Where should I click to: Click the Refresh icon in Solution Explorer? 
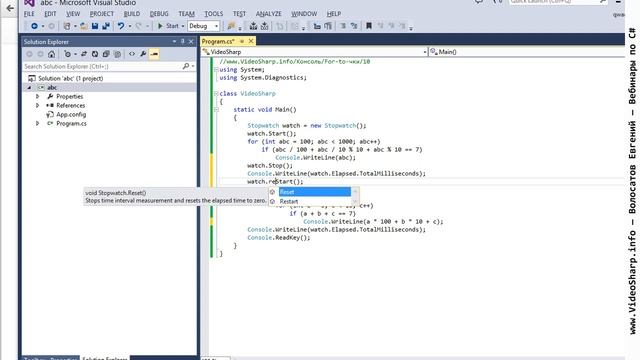(95, 54)
